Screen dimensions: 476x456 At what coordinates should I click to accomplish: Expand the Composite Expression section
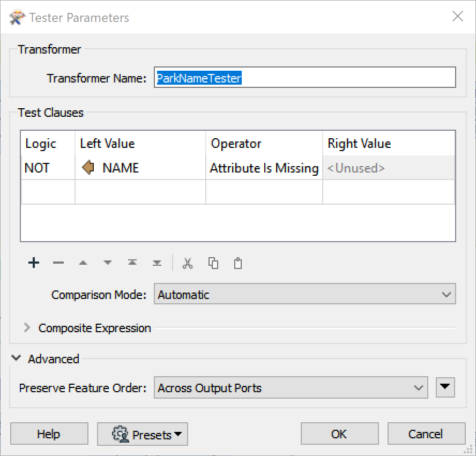pyautogui.click(x=27, y=328)
